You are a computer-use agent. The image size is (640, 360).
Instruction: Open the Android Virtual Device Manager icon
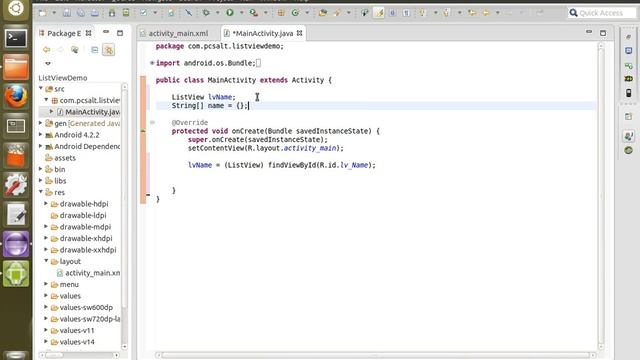(x=126, y=13)
